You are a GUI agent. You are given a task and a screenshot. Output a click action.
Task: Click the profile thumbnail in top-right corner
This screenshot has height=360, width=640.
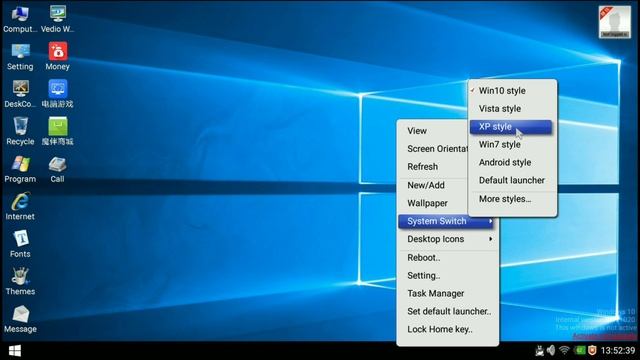click(615, 22)
